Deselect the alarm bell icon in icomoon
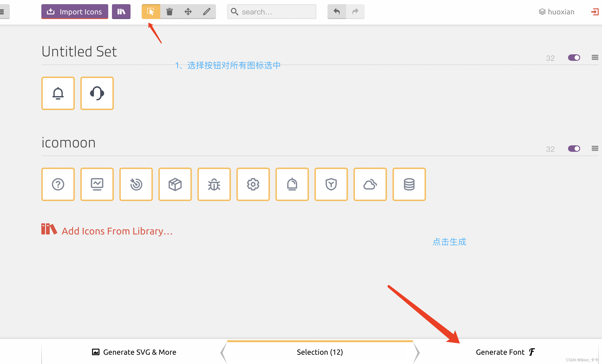 pyautogui.click(x=292, y=184)
